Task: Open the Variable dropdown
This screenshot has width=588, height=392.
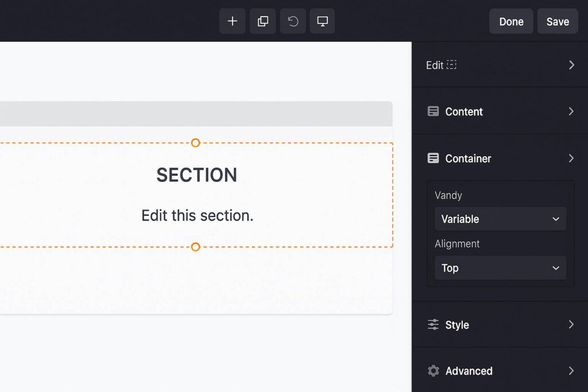Action: pyautogui.click(x=500, y=219)
